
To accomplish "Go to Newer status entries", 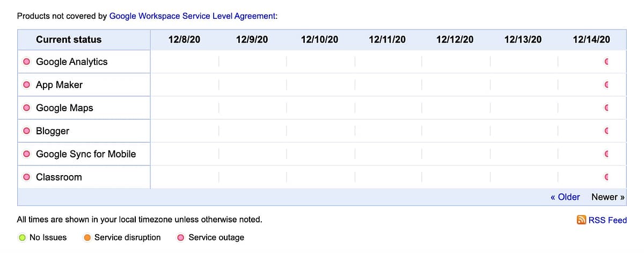I will (x=608, y=197).
